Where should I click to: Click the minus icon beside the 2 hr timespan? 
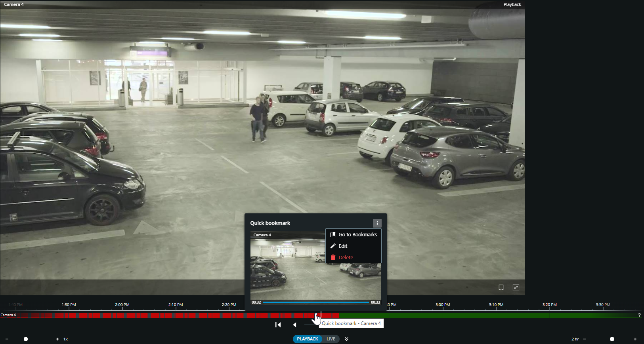pyautogui.click(x=585, y=339)
